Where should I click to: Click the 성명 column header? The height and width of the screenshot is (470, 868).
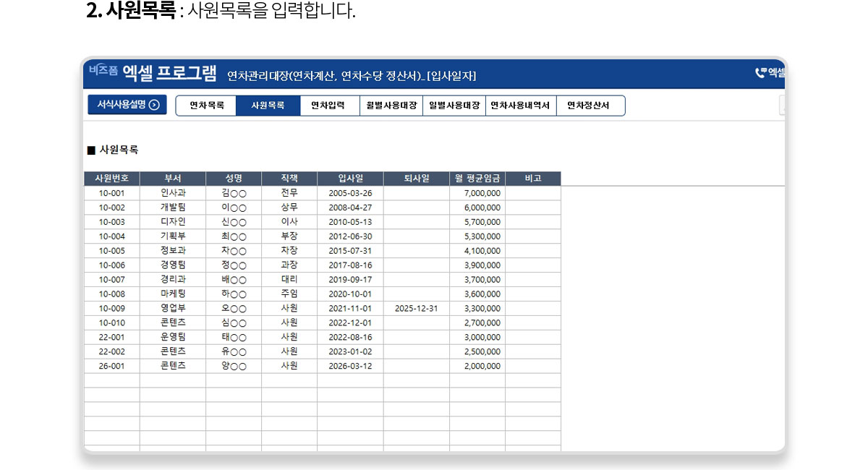(234, 179)
